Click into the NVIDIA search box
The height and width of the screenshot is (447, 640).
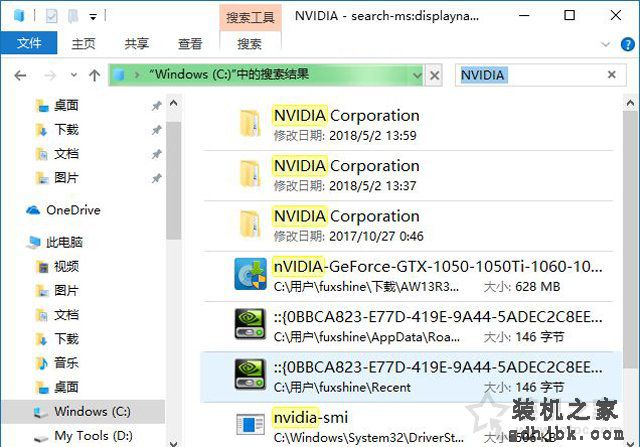(540, 75)
